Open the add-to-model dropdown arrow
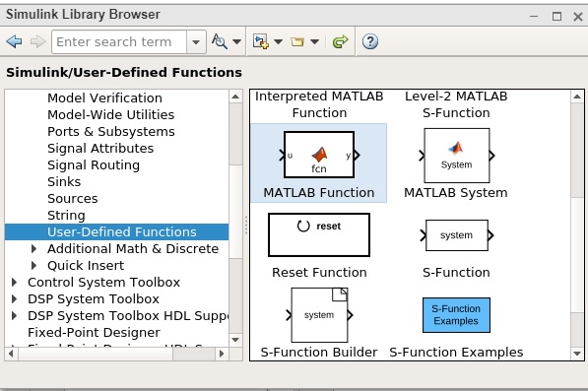588x391 pixels. (279, 41)
